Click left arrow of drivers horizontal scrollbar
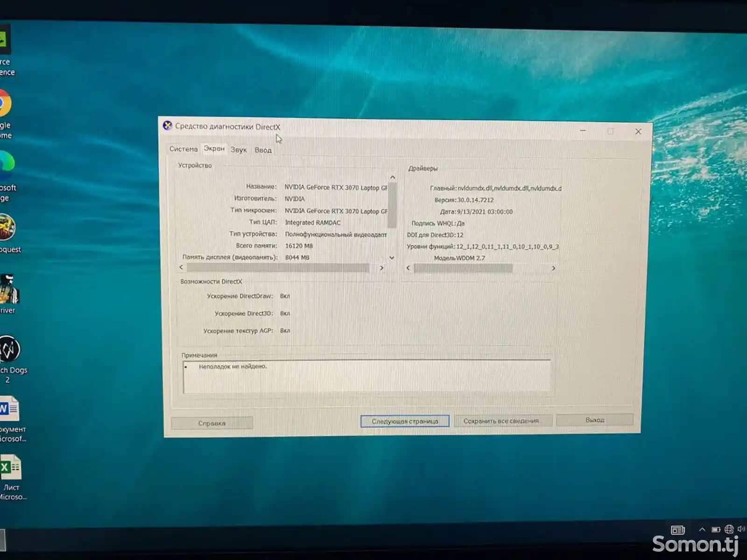 [408, 268]
